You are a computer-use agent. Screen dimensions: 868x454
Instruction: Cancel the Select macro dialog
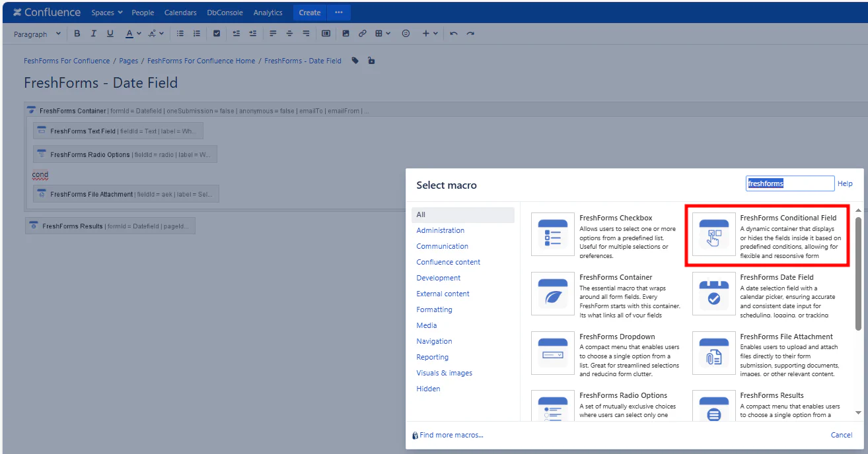[841, 435]
